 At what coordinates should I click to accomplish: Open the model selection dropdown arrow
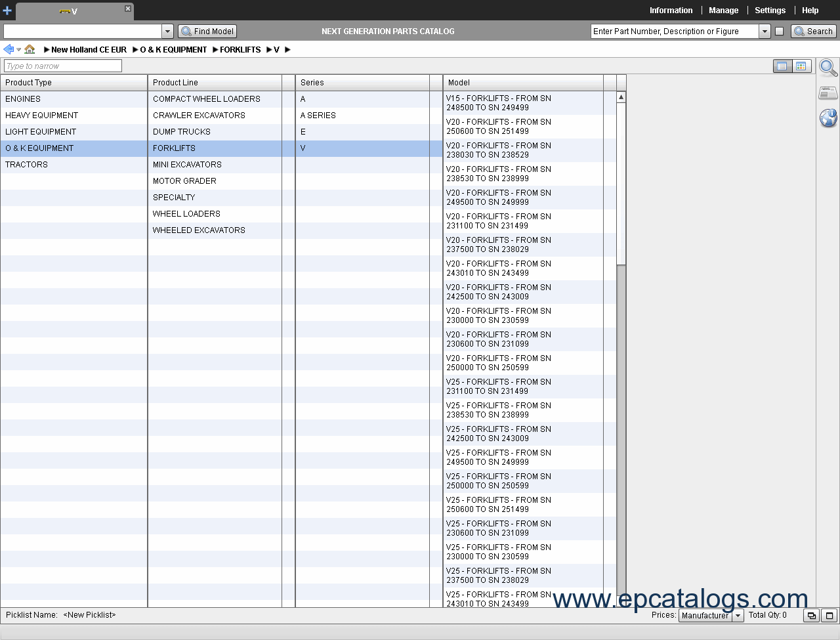[x=167, y=31]
